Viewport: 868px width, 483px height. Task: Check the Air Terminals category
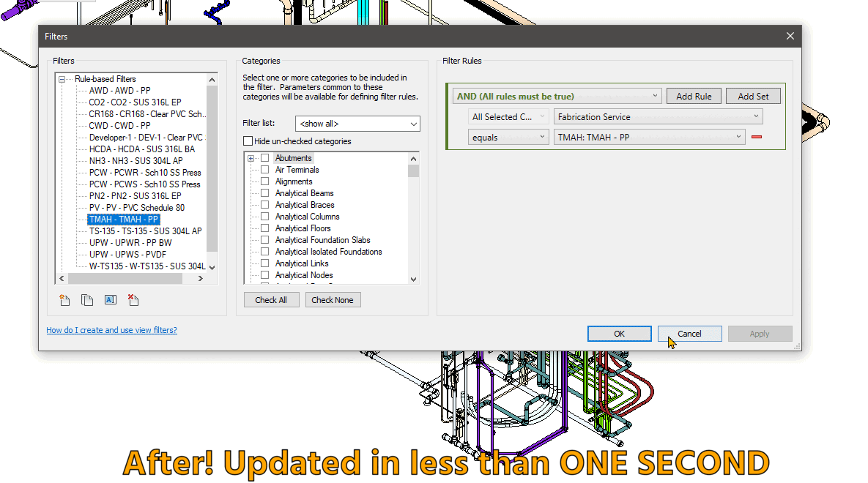[x=265, y=170]
